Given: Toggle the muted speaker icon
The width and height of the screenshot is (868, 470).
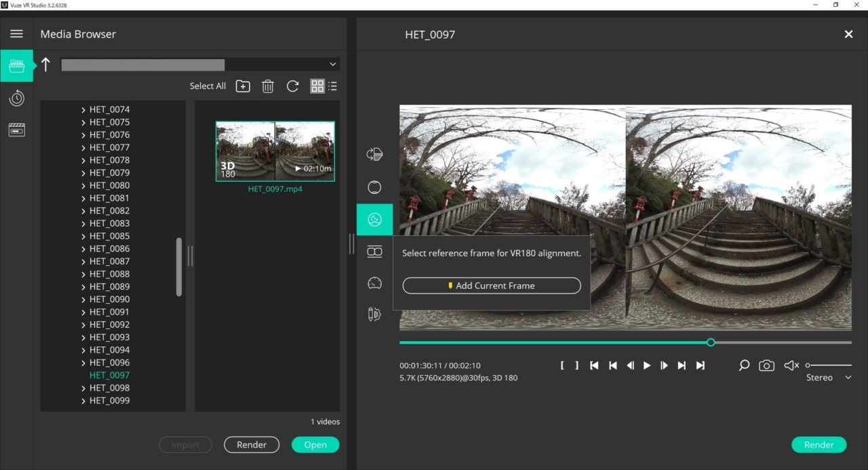Looking at the screenshot, I should 791,366.
